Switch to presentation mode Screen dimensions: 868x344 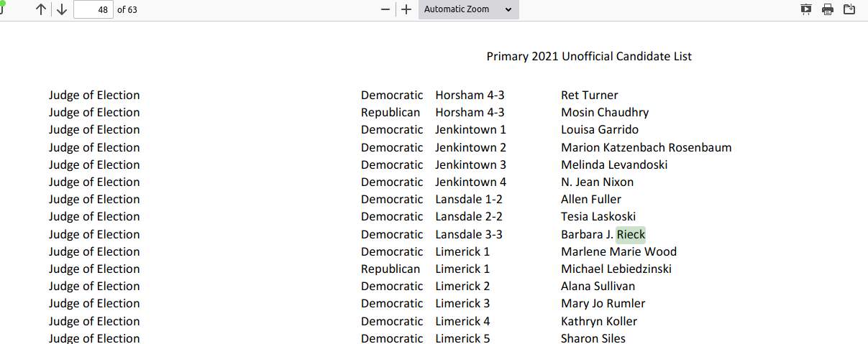coord(806,9)
